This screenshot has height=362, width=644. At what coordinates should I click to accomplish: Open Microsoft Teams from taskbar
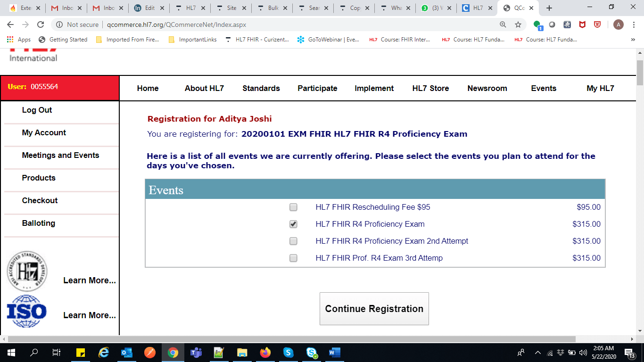click(196, 353)
